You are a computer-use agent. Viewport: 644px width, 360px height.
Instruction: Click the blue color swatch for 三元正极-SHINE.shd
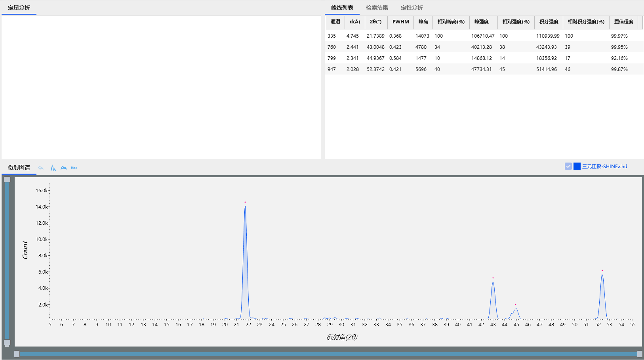577,166
